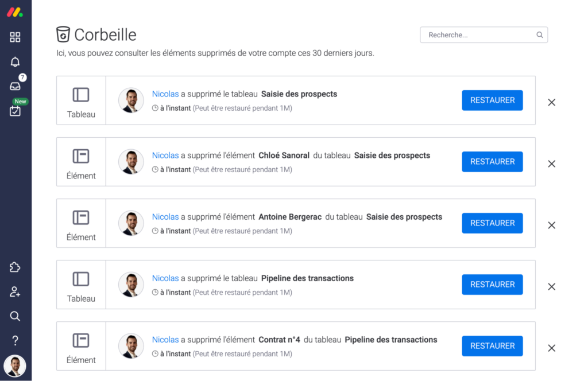The height and width of the screenshot is (381, 588).
Task: Open the inbox with 7 badge
Action: [x=15, y=86]
